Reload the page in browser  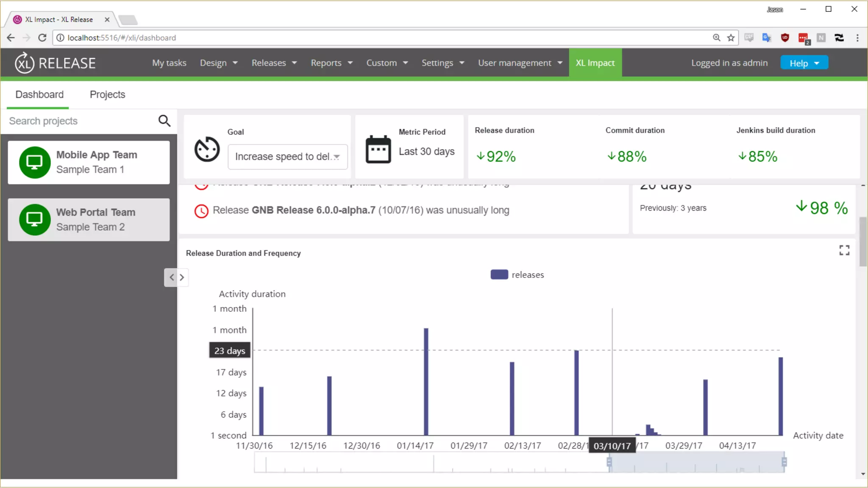click(x=42, y=38)
